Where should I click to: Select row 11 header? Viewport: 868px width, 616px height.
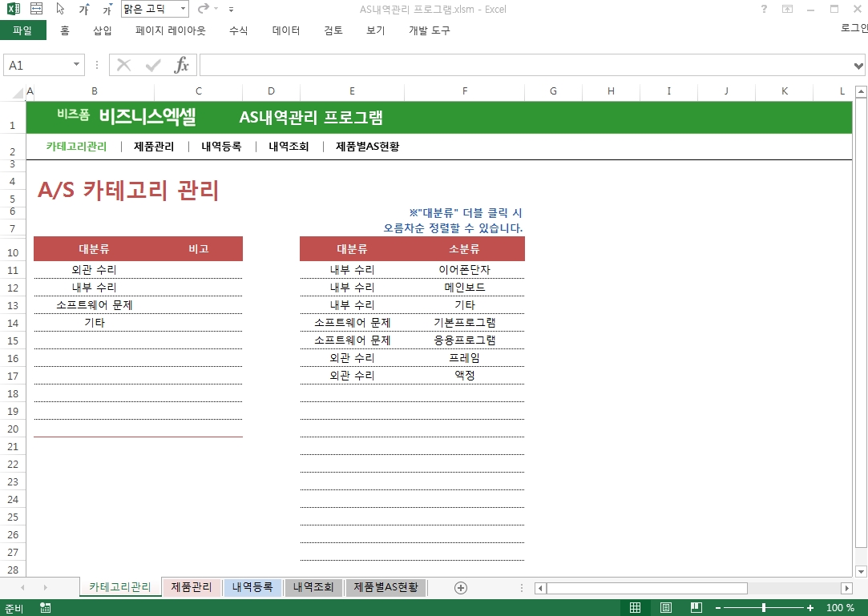pyautogui.click(x=13, y=270)
